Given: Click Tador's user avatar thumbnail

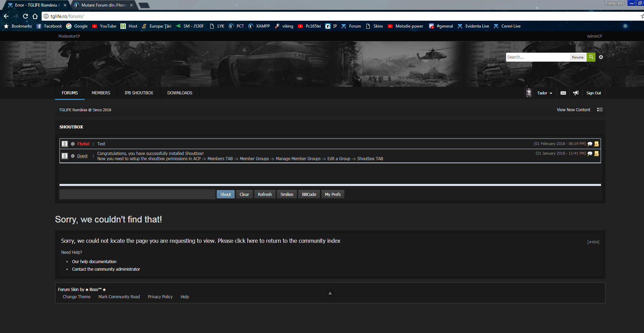Looking at the screenshot, I should tap(529, 93).
